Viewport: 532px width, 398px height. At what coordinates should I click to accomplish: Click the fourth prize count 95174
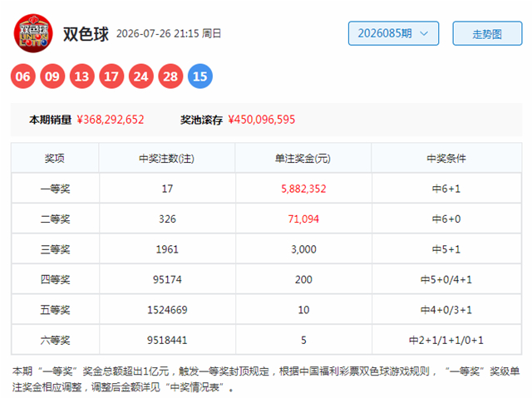(167, 280)
